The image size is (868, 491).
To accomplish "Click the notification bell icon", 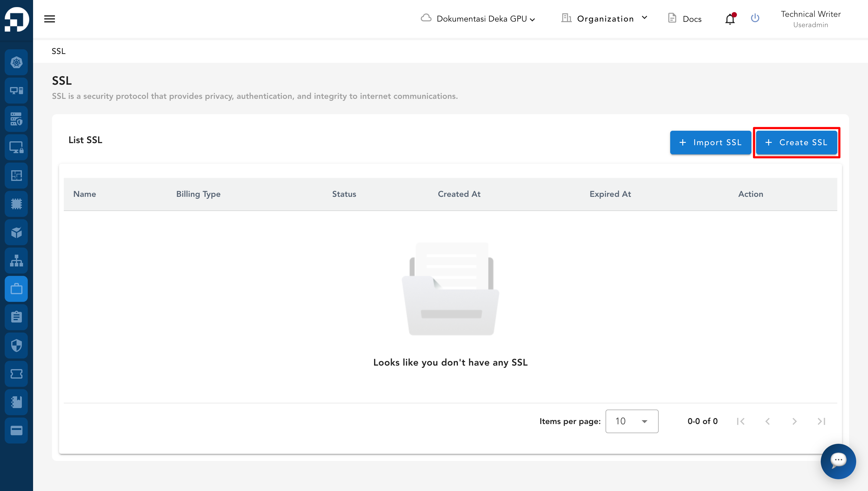I will [x=730, y=19].
